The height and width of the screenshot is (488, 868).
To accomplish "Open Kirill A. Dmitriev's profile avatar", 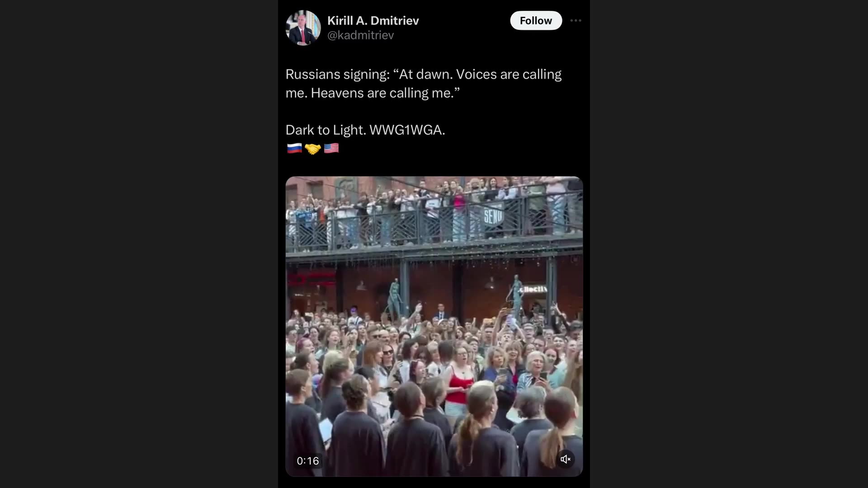I will coord(303,28).
